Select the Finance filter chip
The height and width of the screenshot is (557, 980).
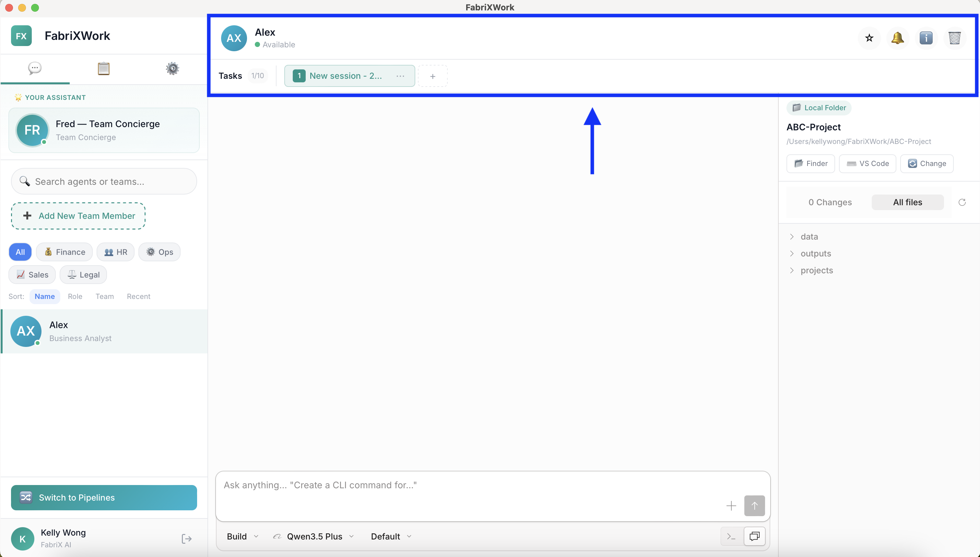pos(64,252)
